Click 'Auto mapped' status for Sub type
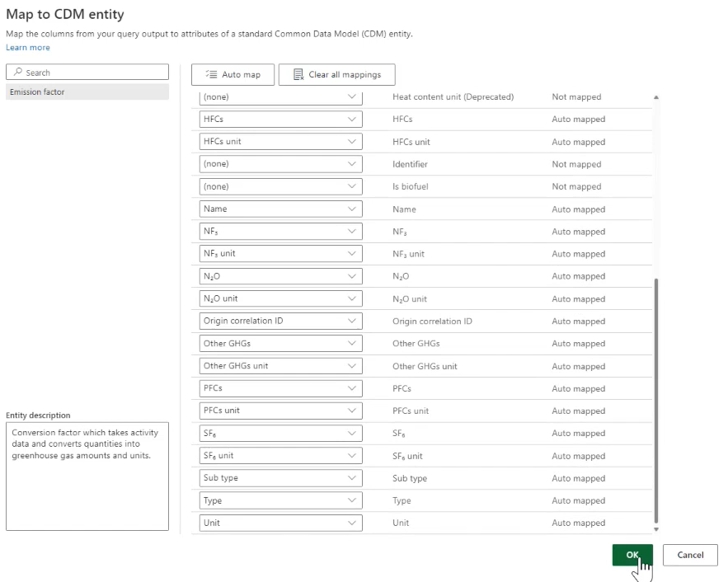This screenshot has height=582, width=728. [x=579, y=478]
